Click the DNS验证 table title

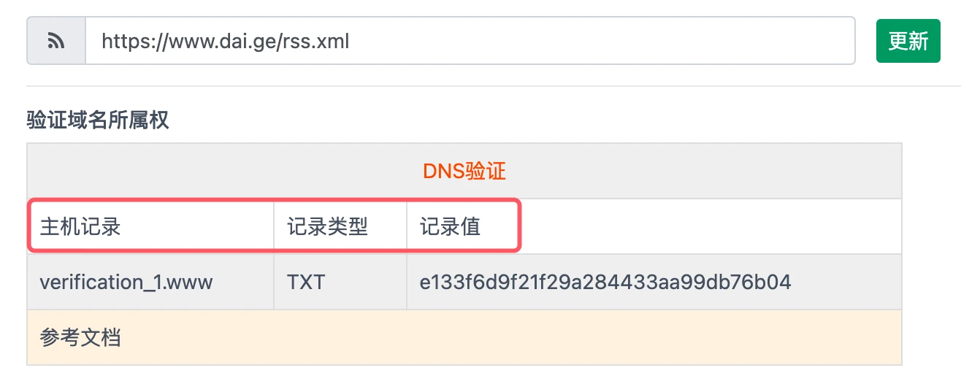[464, 172]
